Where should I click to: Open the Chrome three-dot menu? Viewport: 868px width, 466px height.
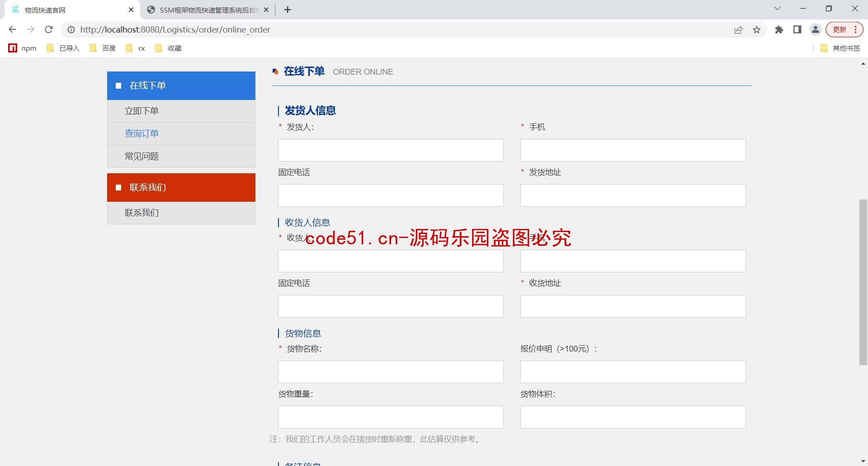[856, 30]
